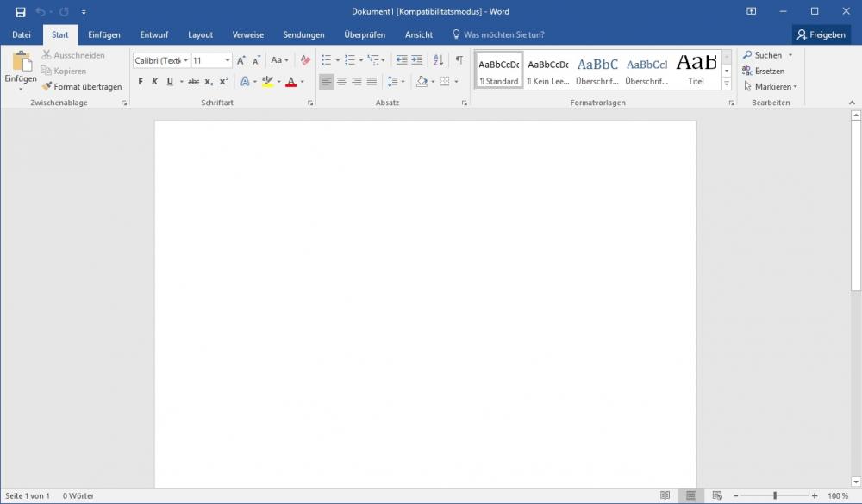
Task: Switch to the Einfügen ribbon tab
Action: pos(104,34)
